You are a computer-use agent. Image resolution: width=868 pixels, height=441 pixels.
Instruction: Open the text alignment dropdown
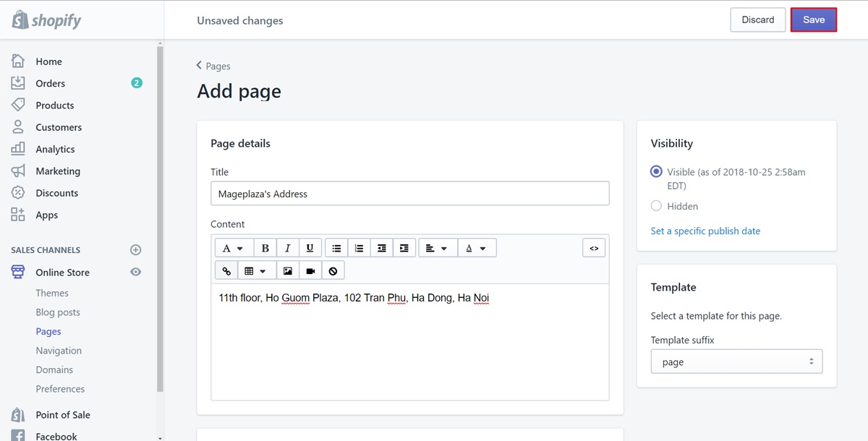coord(437,248)
